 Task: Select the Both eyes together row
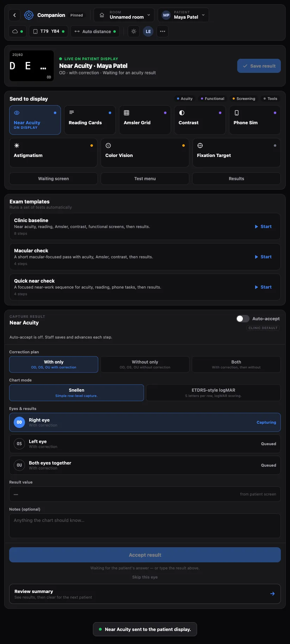coord(145,465)
